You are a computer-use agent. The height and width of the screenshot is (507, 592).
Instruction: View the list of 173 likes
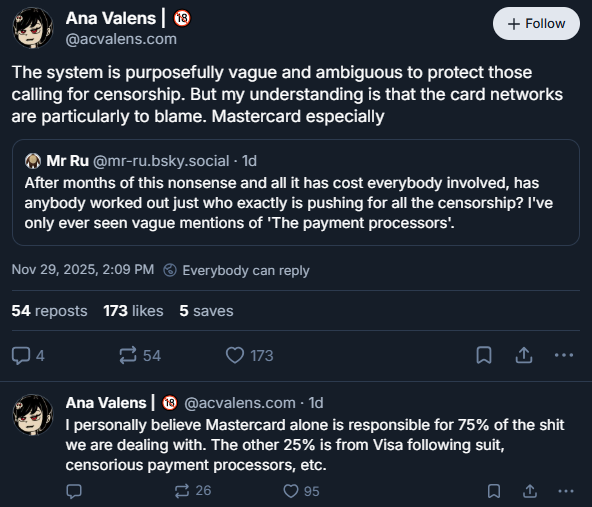pyautogui.click(x=133, y=311)
